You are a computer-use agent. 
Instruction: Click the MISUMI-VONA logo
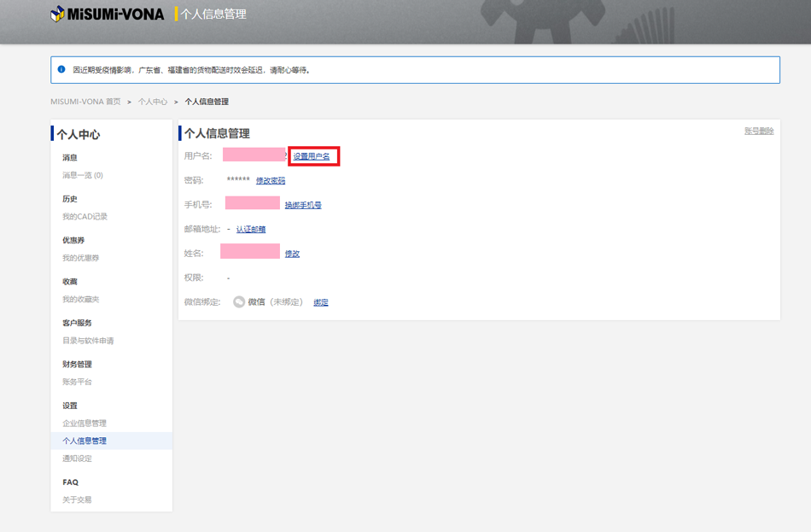point(108,15)
